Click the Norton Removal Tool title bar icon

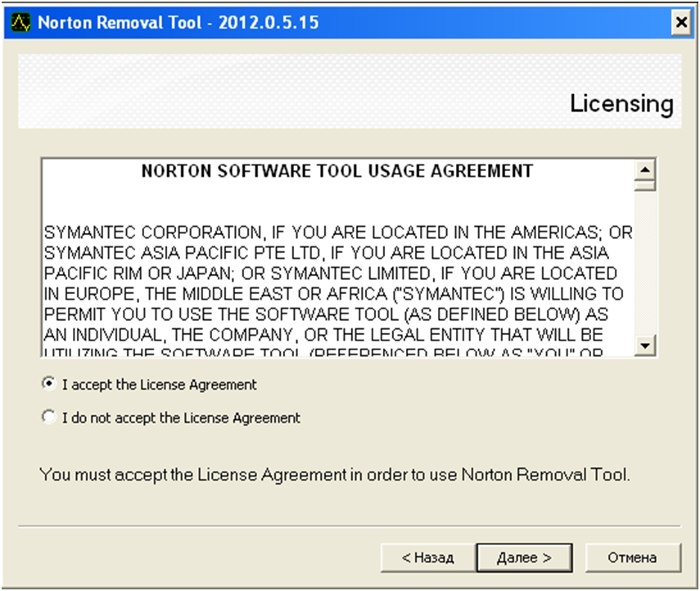click(20, 22)
